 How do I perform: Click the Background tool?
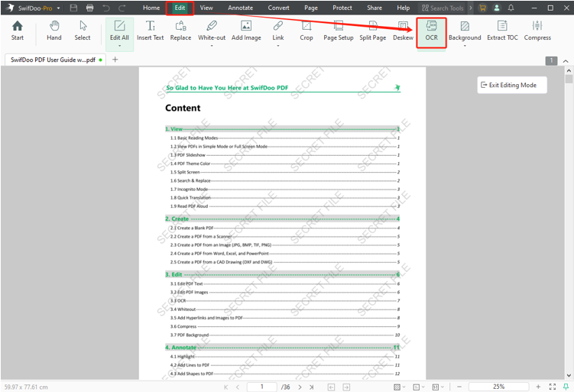(x=465, y=31)
